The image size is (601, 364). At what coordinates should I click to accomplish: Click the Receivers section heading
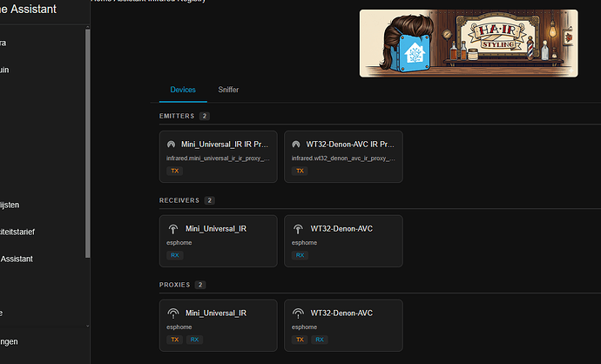click(x=179, y=200)
